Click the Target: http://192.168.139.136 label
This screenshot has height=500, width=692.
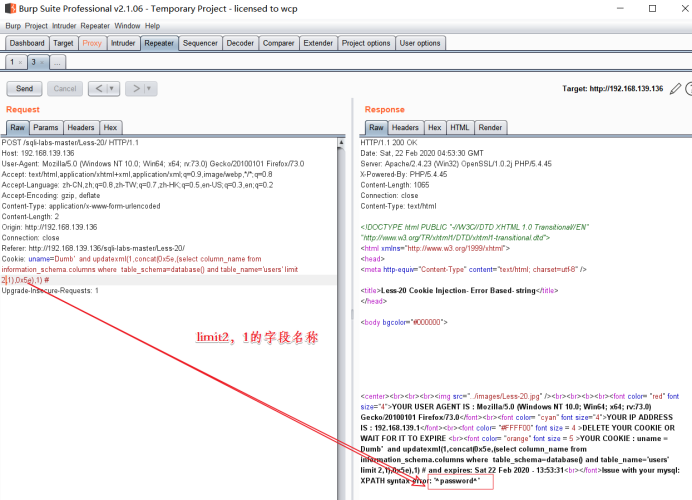pyautogui.click(x=613, y=89)
